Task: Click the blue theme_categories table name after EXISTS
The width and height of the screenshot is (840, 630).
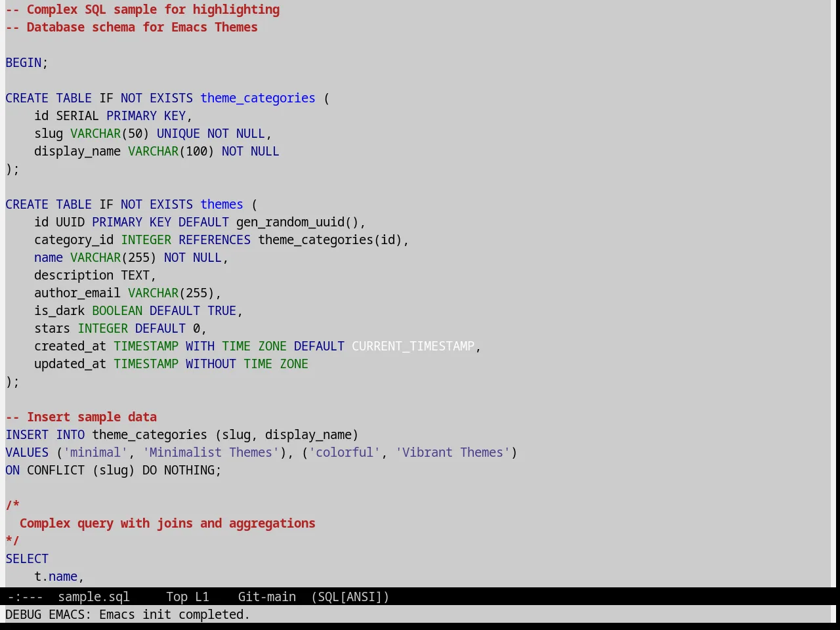Action: coord(258,98)
